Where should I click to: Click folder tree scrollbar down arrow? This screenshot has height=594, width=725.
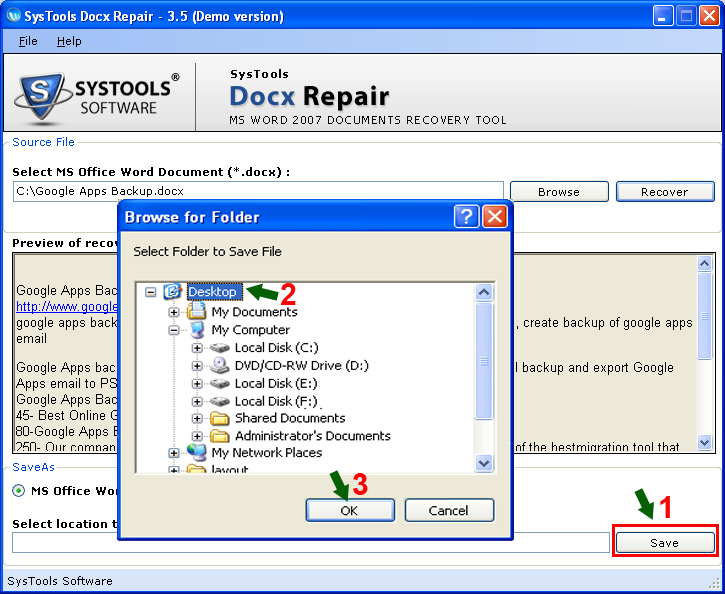click(484, 463)
